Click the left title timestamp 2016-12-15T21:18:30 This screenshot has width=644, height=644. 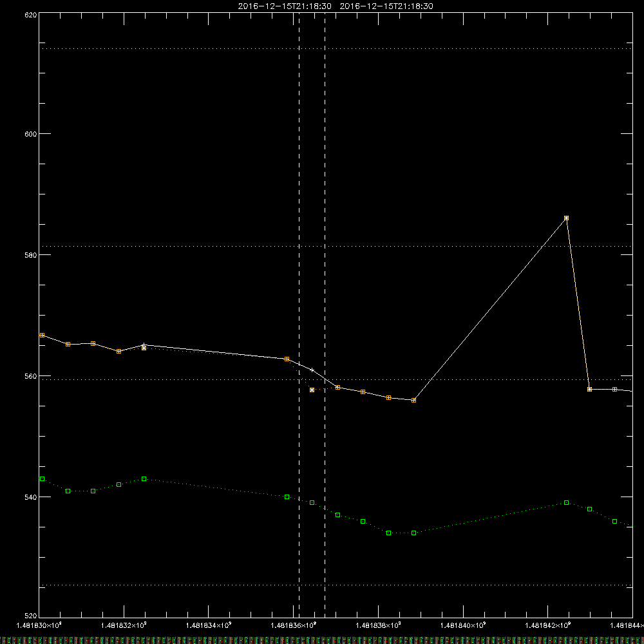tap(285, 6)
